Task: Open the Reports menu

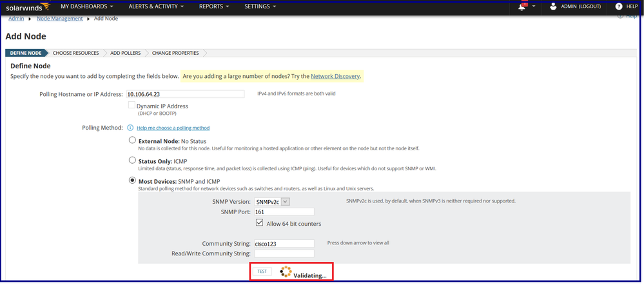Action: pyautogui.click(x=214, y=6)
